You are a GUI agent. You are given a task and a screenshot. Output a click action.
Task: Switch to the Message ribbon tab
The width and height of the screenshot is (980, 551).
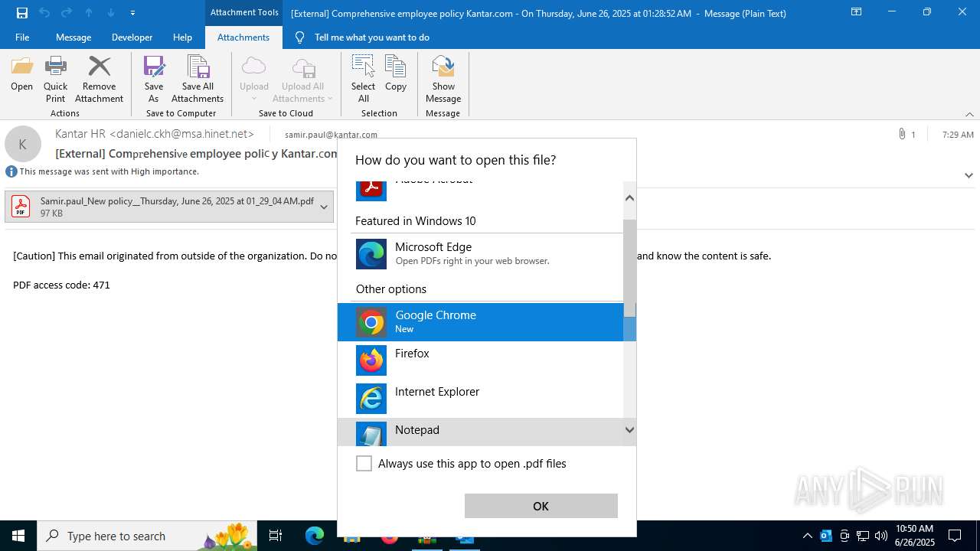pyautogui.click(x=73, y=37)
